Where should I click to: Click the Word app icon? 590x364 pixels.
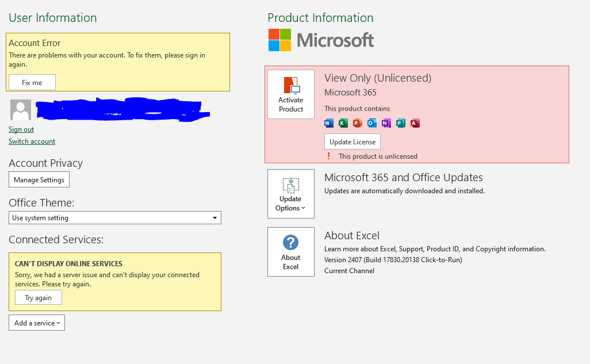tap(329, 123)
